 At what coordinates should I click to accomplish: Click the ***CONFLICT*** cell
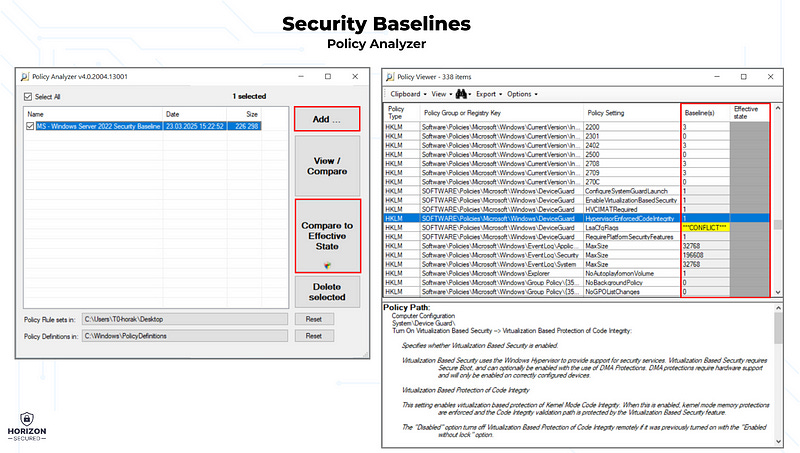point(706,228)
